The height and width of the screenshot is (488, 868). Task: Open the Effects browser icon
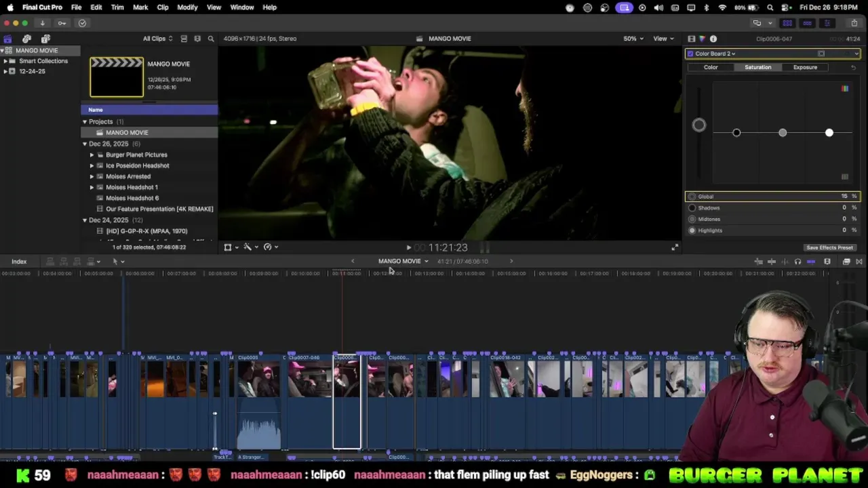pos(846,262)
